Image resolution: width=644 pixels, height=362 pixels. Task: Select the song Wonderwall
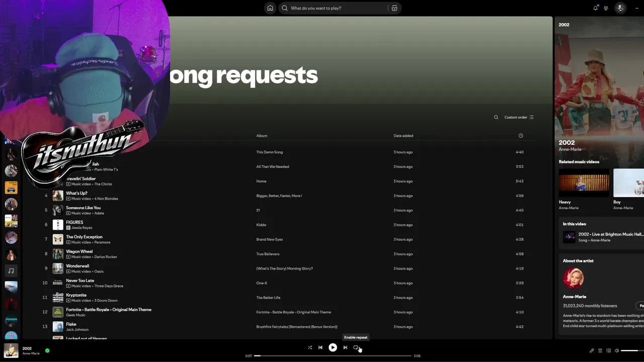(x=77, y=266)
